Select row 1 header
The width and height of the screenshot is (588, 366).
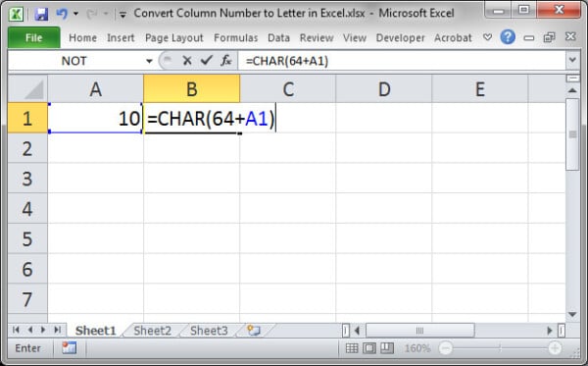point(27,118)
